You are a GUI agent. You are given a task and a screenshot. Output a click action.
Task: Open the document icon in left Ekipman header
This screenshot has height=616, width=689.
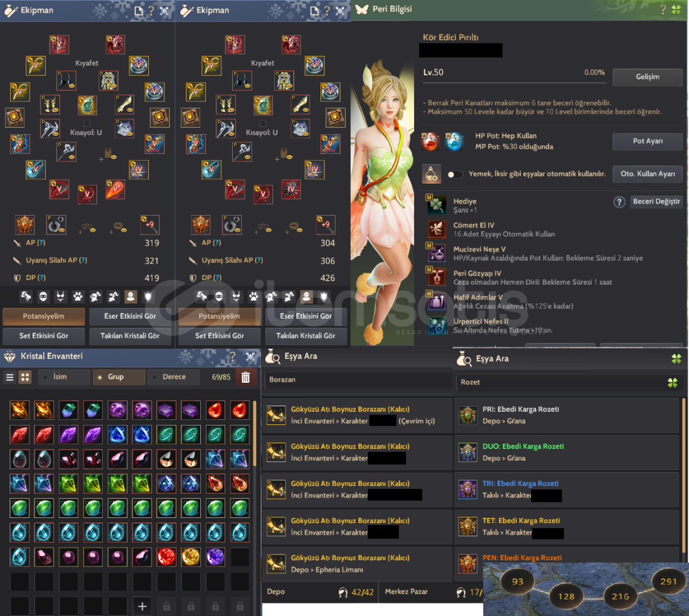click(x=139, y=10)
